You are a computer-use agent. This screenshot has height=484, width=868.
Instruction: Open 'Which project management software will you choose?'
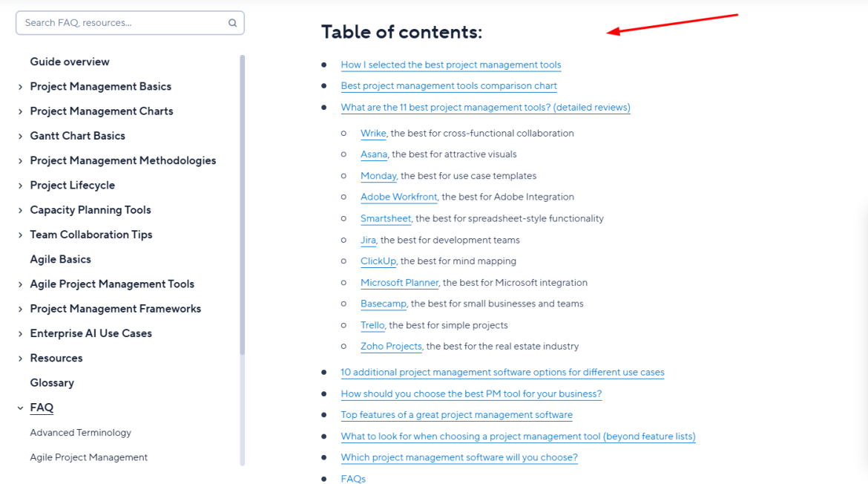(459, 457)
